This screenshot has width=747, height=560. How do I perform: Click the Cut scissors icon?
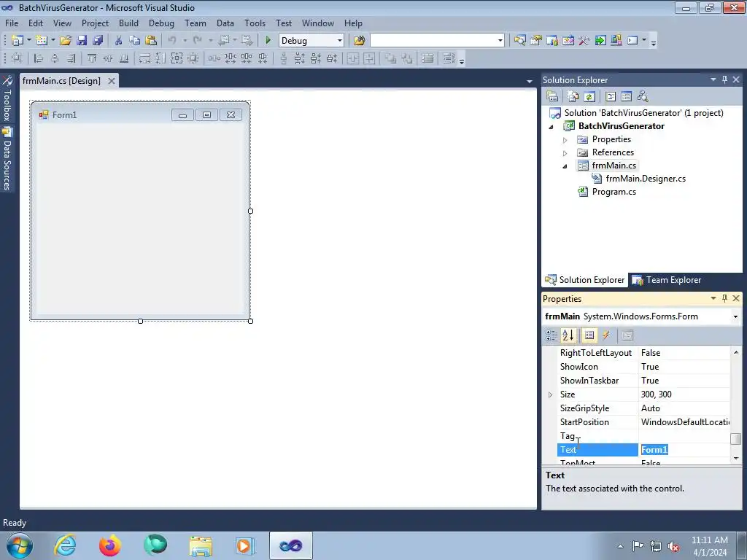[x=119, y=41]
